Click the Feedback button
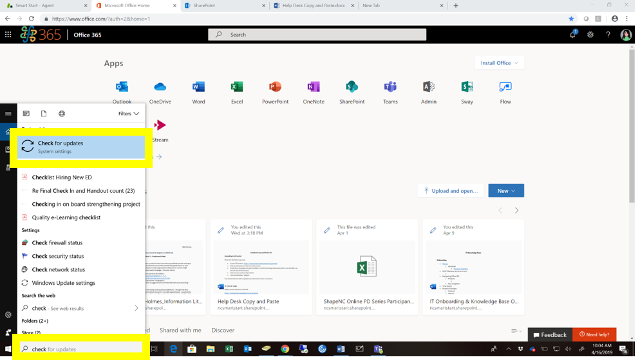This screenshot has width=640, height=364. coord(550,334)
